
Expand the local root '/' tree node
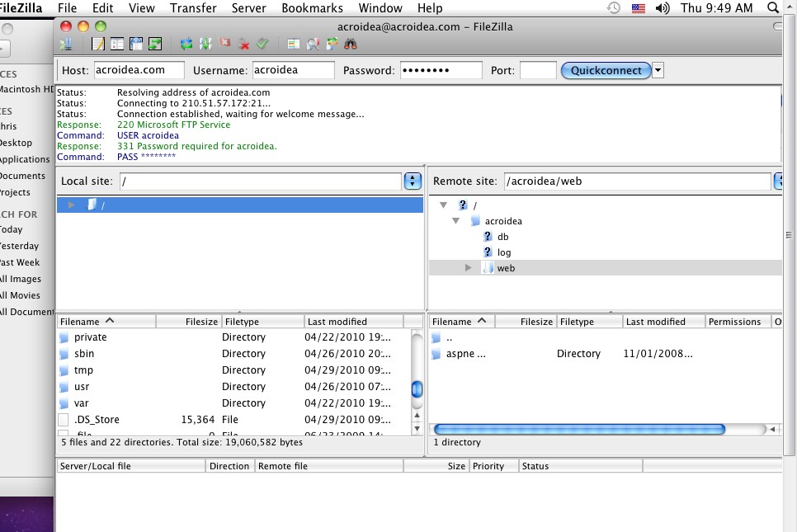tap(71, 205)
